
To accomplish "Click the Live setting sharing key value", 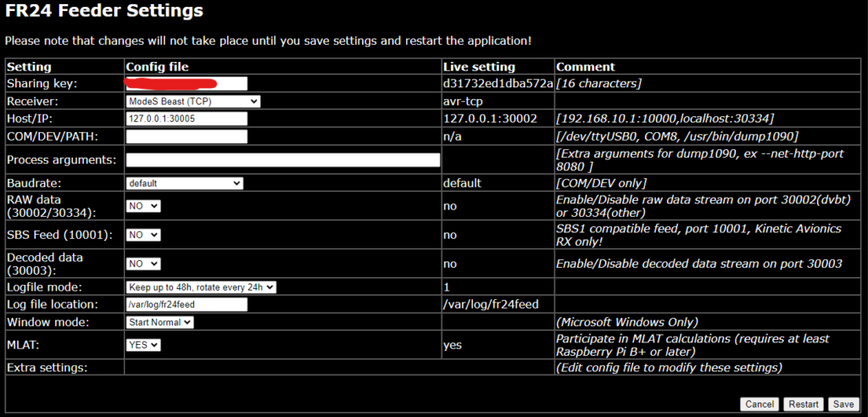I will point(498,83).
